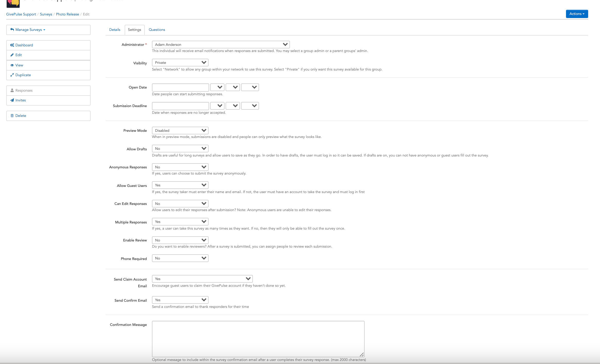Open the Administrator dropdown showing Adam Anderson
Viewport: 600px width, 364px height.
pyautogui.click(x=221, y=45)
